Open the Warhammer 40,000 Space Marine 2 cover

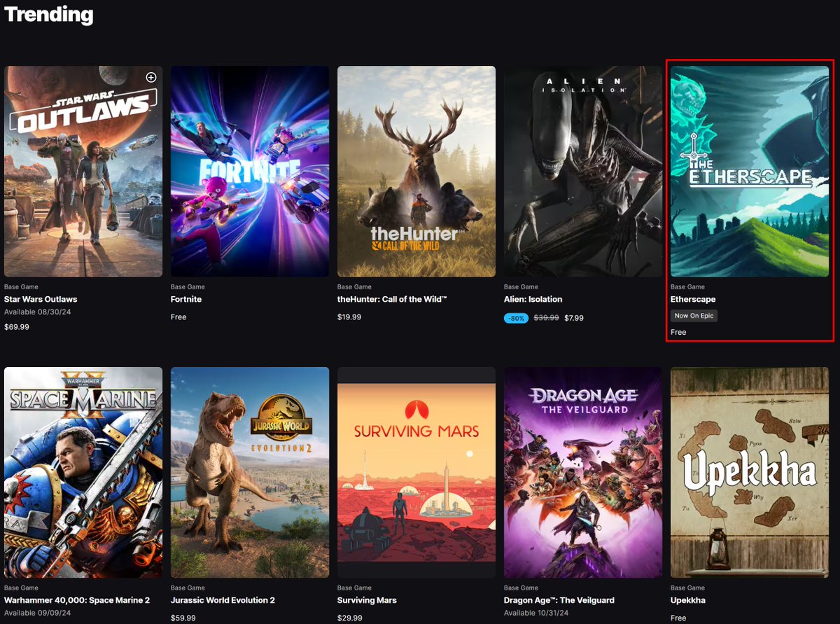(x=83, y=473)
